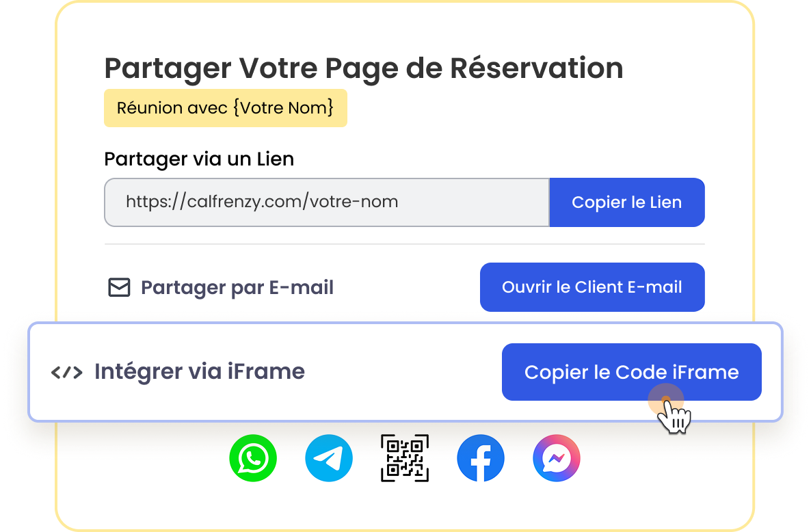This screenshot has width=811, height=532.
Task: Open the QR code icon
Action: point(405,458)
